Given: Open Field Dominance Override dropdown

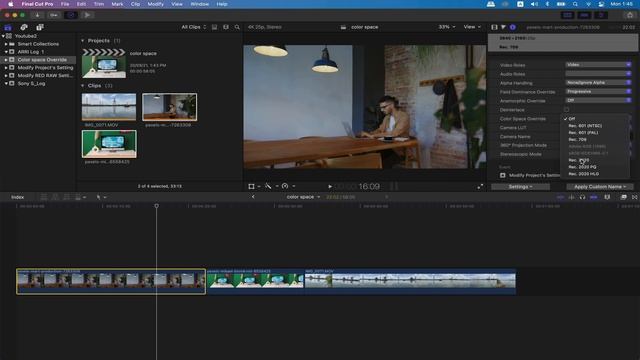Looking at the screenshot, I should click(x=598, y=92).
